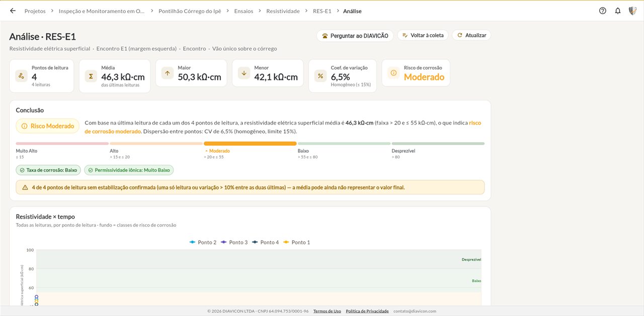
Task: Click the 6,5% variation coefficient value
Action: pos(341,77)
